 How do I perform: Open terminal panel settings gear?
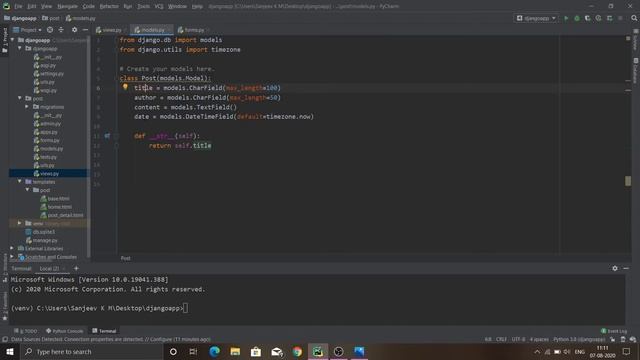pyautogui.click(x=615, y=268)
